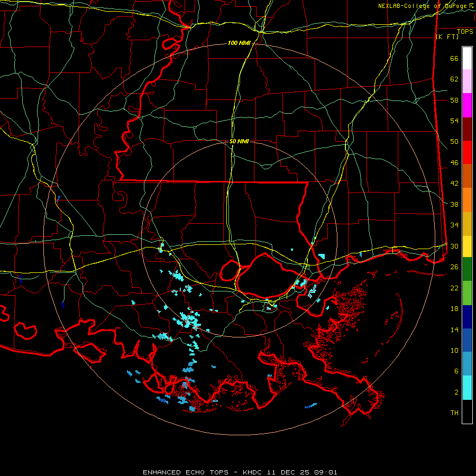The height and width of the screenshot is (476, 476).
Task: Click the legend value label '66'
Action: (x=454, y=59)
